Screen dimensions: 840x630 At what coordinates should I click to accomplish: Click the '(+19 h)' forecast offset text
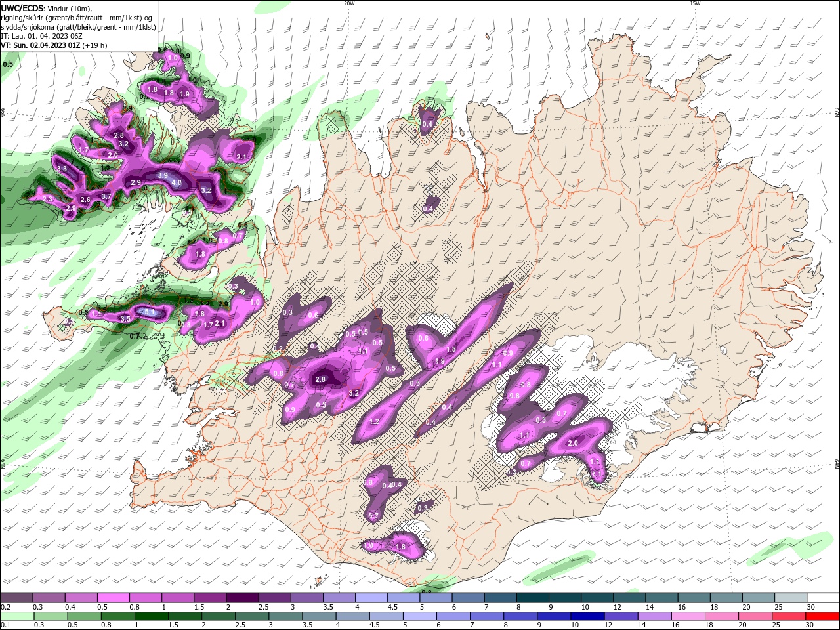click(x=95, y=45)
